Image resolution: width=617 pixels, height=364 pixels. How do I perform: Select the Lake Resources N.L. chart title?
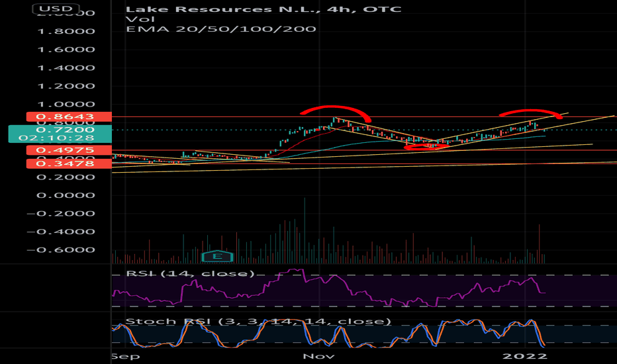tap(263, 9)
